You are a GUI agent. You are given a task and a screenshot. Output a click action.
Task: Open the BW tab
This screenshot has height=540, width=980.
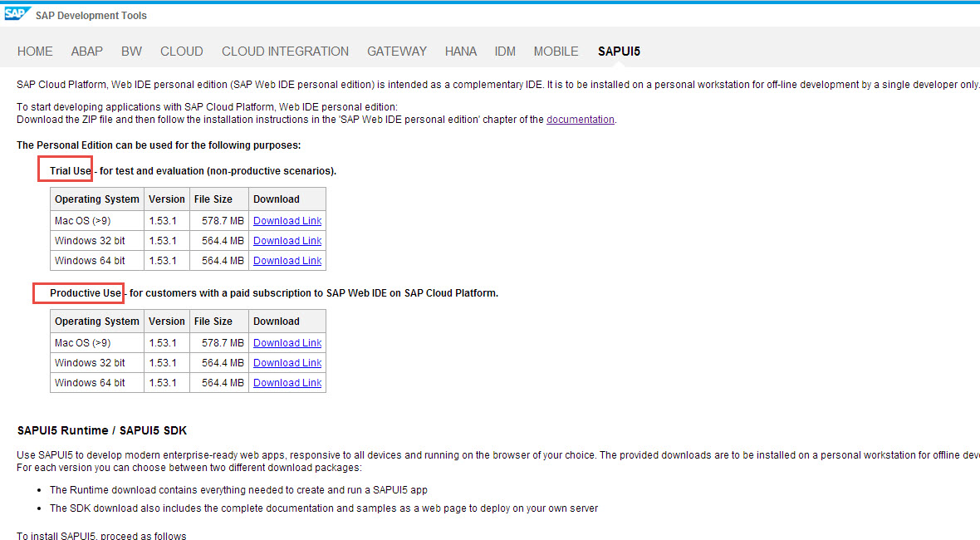(x=131, y=52)
